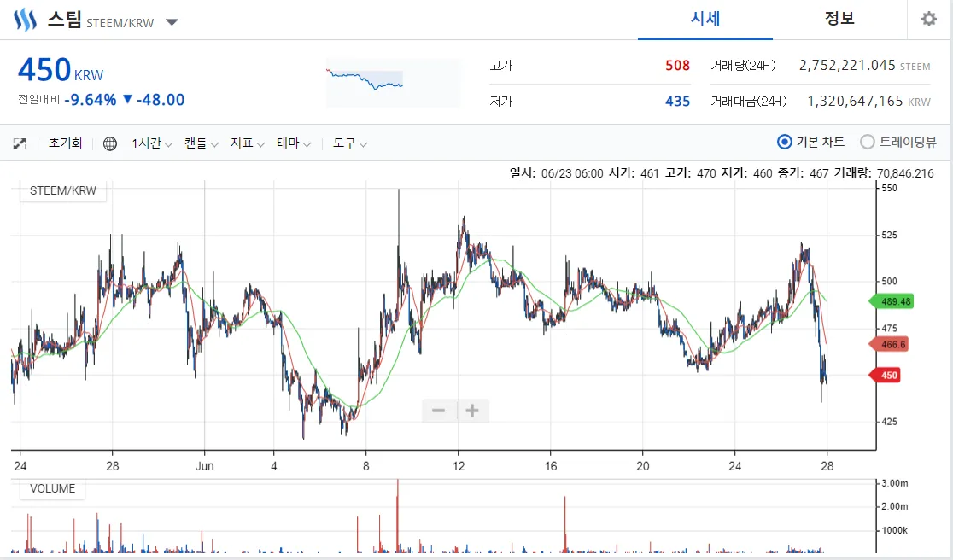Zoom out the chart with minus button
This screenshot has height=560, width=953.
point(439,411)
